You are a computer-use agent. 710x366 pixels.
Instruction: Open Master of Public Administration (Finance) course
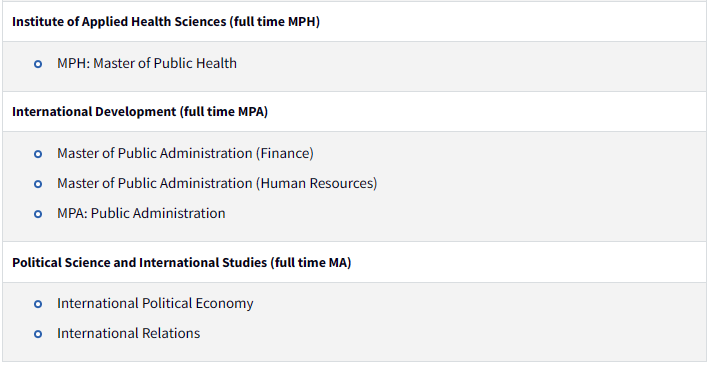[185, 154]
